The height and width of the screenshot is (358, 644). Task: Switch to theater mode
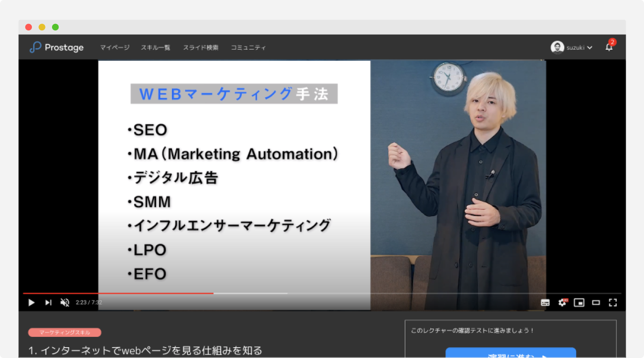[596, 303]
